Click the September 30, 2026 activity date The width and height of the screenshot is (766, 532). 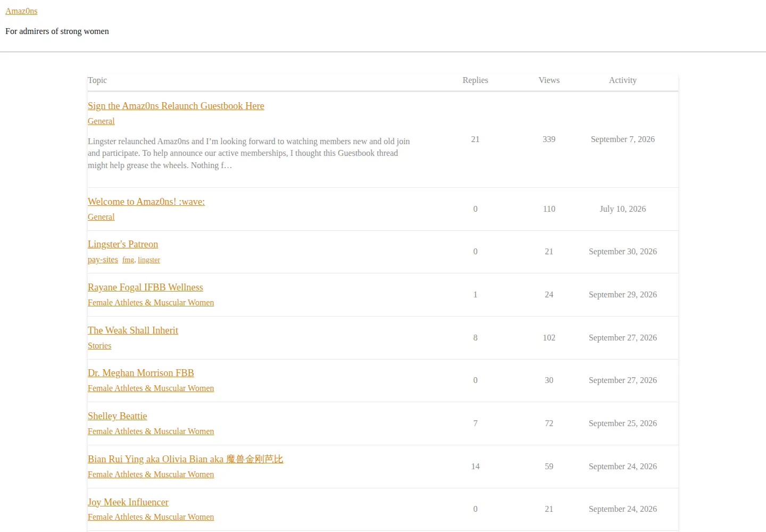coord(623,252)
